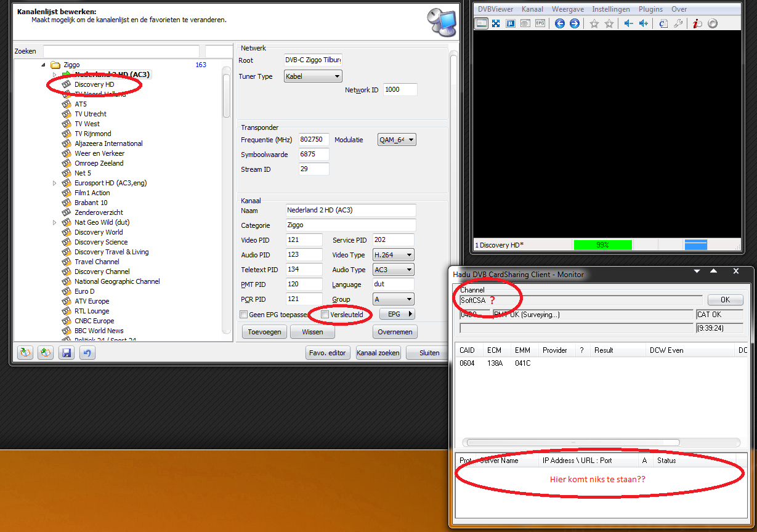The width and height of the screenshot is (757, 532).
Task: Go to next channel with right arrow
Action: click(575, 23)
